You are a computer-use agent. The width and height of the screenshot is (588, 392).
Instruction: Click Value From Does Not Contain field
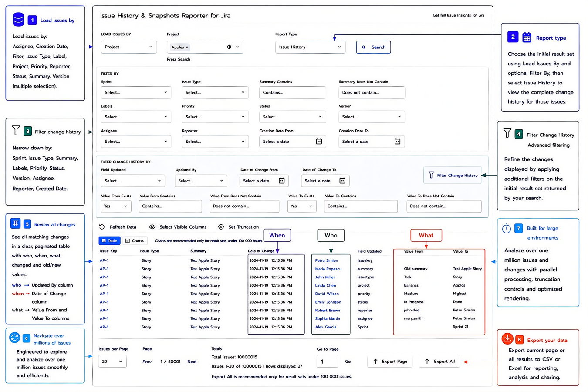click(x=244, y=206)
